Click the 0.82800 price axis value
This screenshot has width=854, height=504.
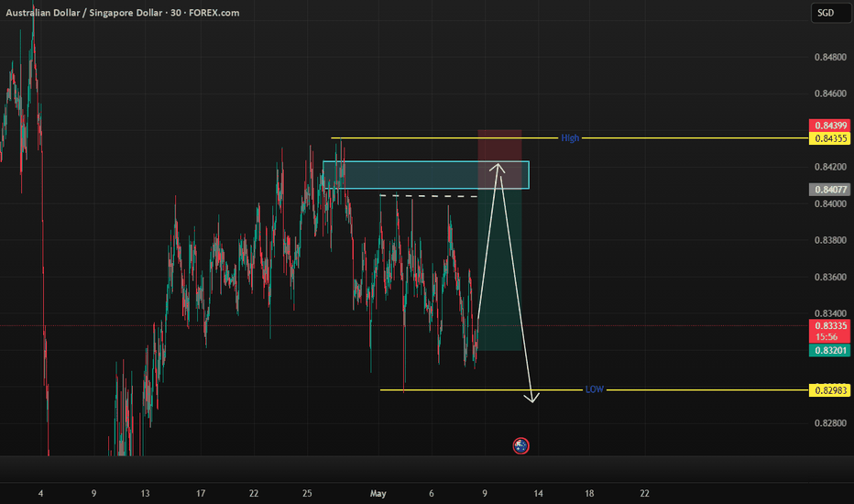click(830, 422)
